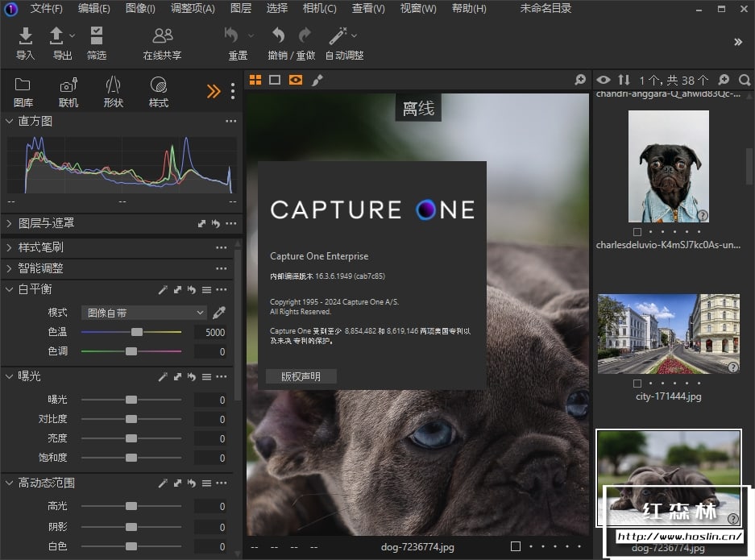Open the Adjustments (调整项) menu
The height and width of the screenshot is (560, 755).
(193, 9)
